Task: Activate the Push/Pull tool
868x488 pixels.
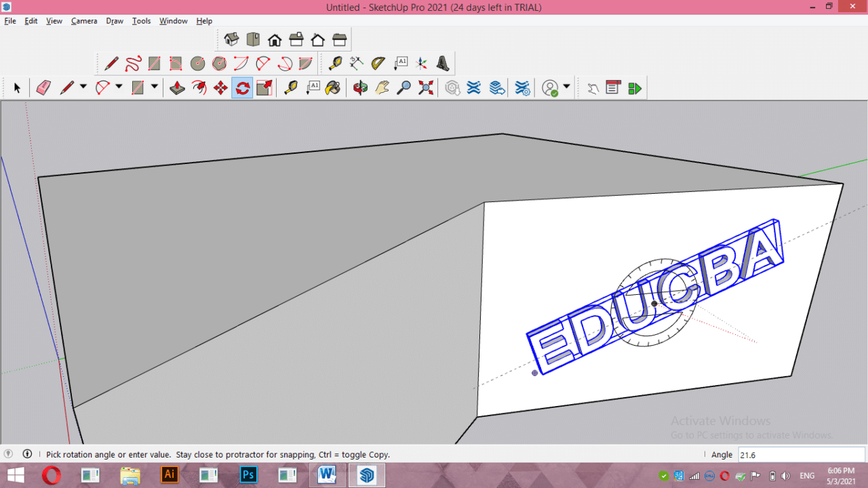Action: [x=177, y=87]
